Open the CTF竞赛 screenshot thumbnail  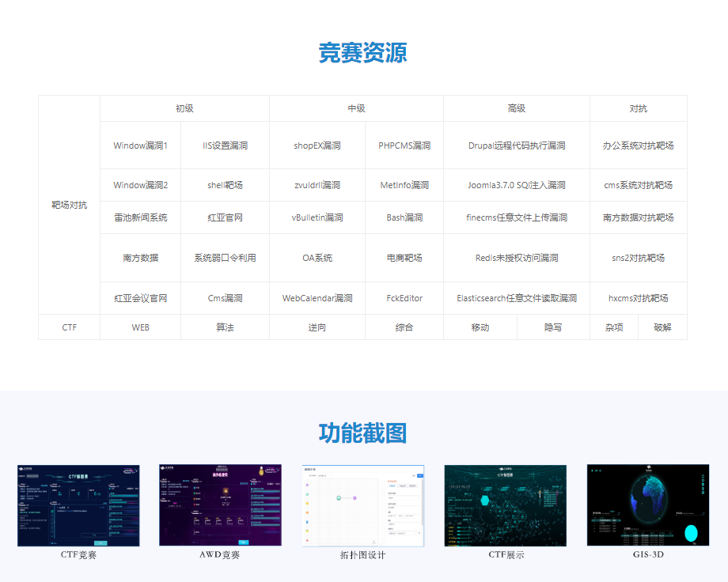78,505
